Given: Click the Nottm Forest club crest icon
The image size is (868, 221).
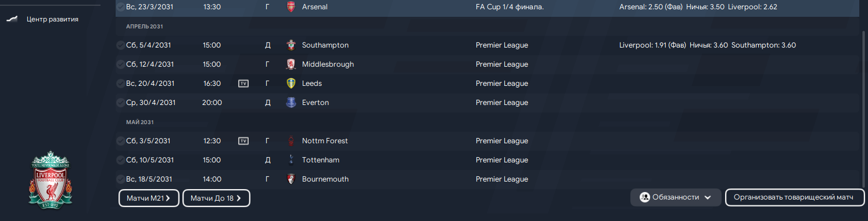Looking at the screenshot, I should pos(291,141).
